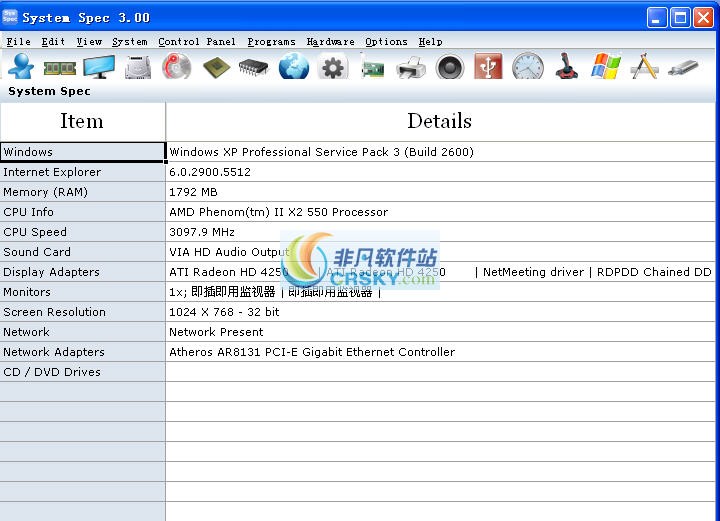The height and width of the screenshot is (521, 720).
Task: Open the display monitor toolbar icon
Action: [99, 67]
